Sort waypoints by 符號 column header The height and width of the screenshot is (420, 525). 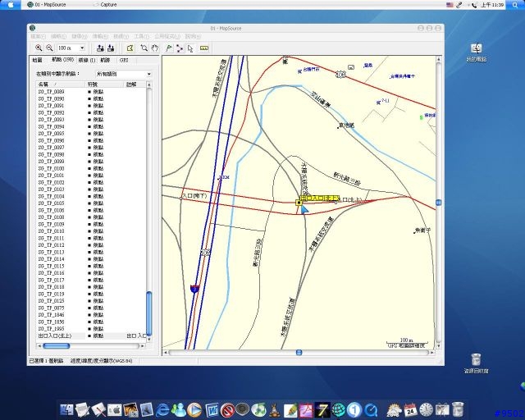click(104, 84)
